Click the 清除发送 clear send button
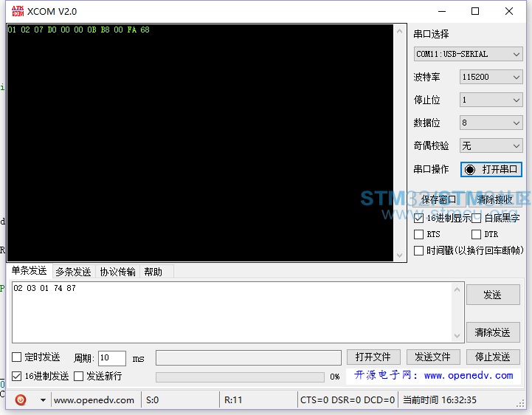 click(493, 332)
